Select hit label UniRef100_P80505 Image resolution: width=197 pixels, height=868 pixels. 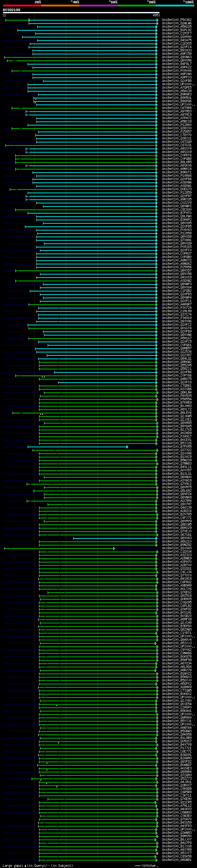[177, 396]
